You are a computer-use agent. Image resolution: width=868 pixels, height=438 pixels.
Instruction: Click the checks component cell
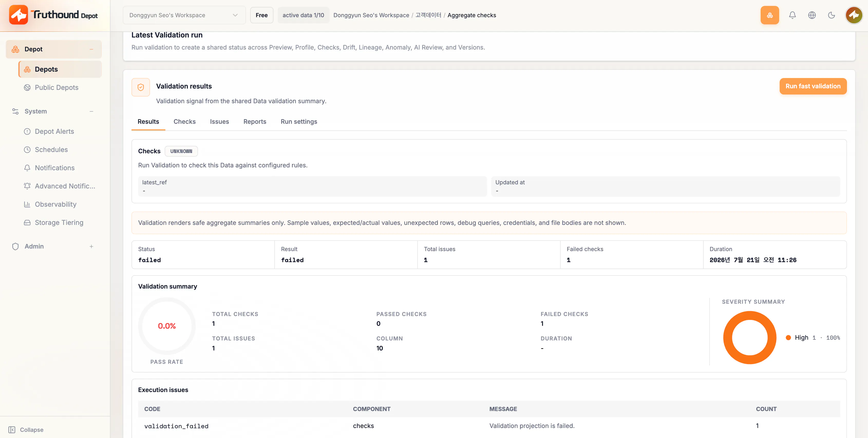click(363, 426)
